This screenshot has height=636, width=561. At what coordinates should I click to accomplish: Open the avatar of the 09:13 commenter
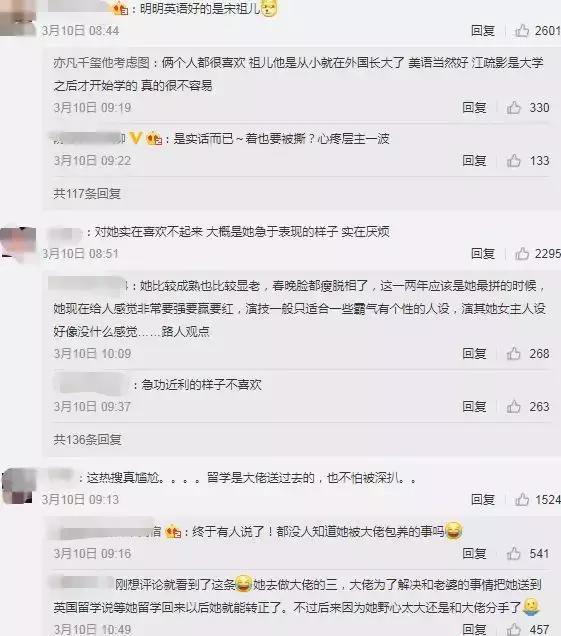pyautogui.click(x=17, y=486)
